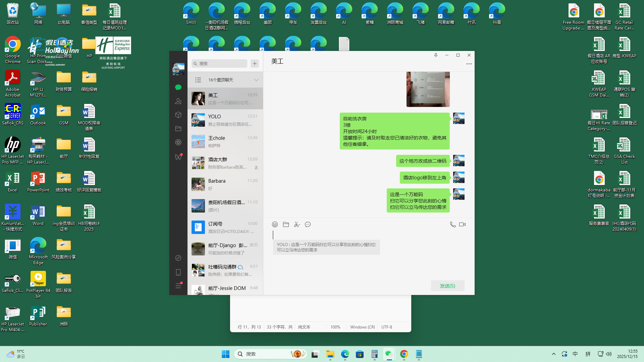Click the plus button beside search
644x362 pixels.
[255, 64]
